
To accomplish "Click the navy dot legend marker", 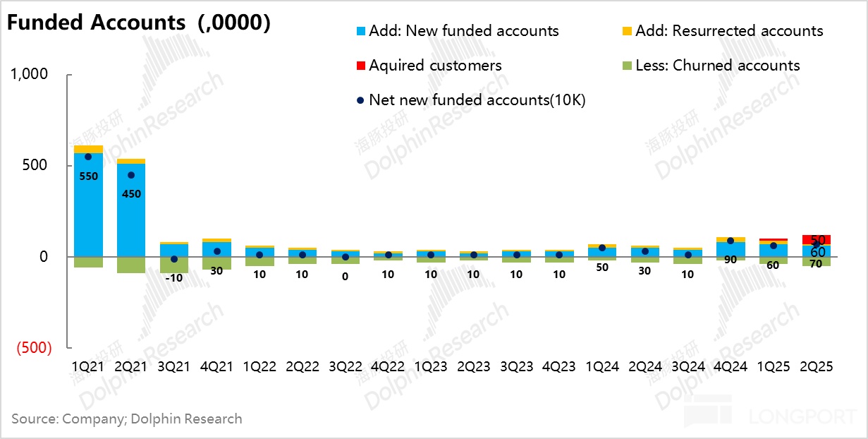I will point(360,100).
